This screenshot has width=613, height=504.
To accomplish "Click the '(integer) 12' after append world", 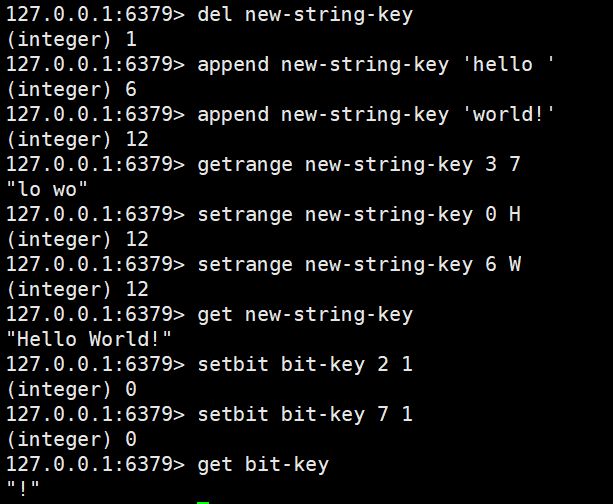I will (78, 140).
